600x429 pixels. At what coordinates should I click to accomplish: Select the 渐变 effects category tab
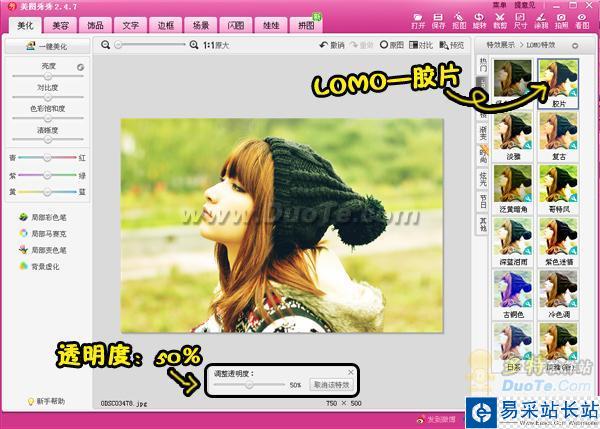tap(483, 132)
